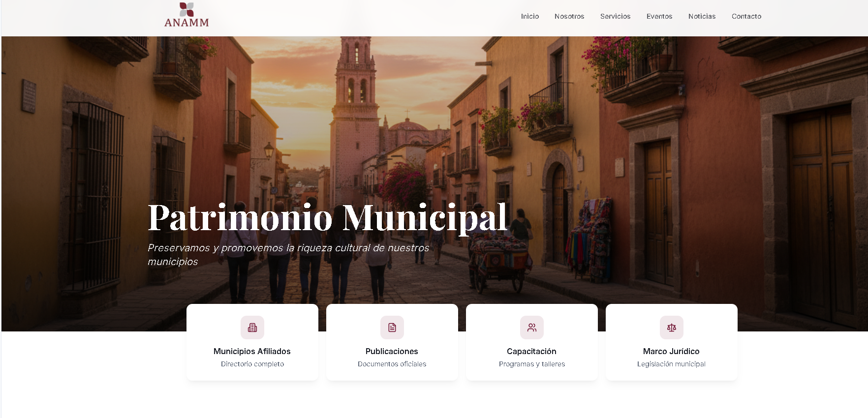Click the ANAMM flower logo icon
868x418 pixels.
click(186, 9)
